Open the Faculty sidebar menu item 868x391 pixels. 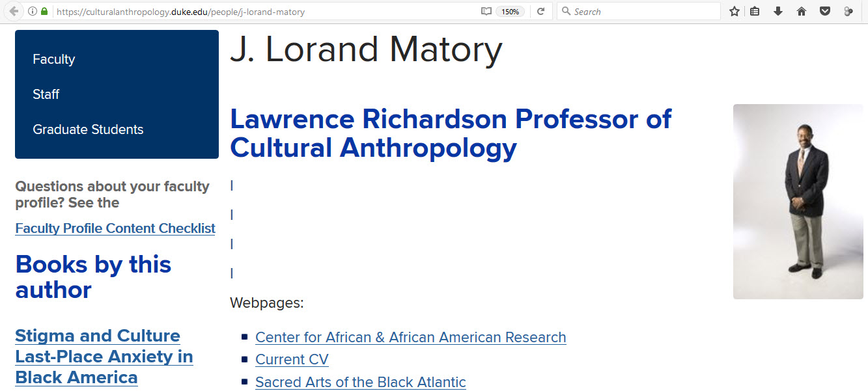54,59
